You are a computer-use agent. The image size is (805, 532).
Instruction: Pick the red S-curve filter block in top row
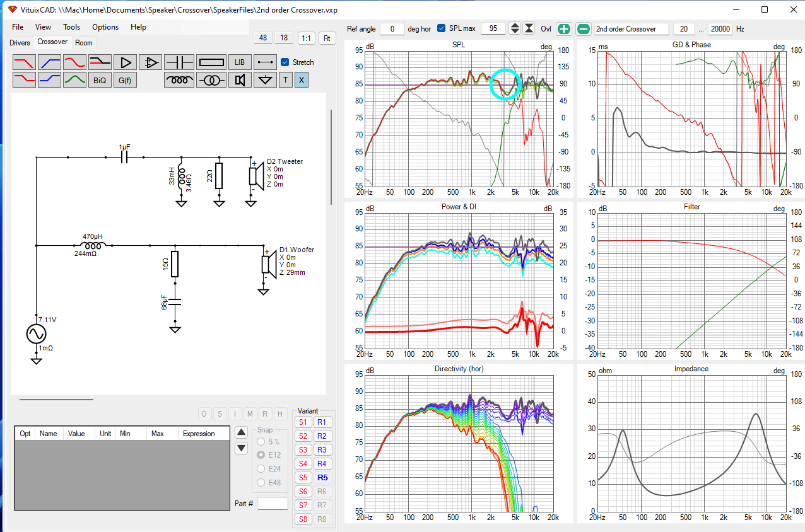click(74, 62)
